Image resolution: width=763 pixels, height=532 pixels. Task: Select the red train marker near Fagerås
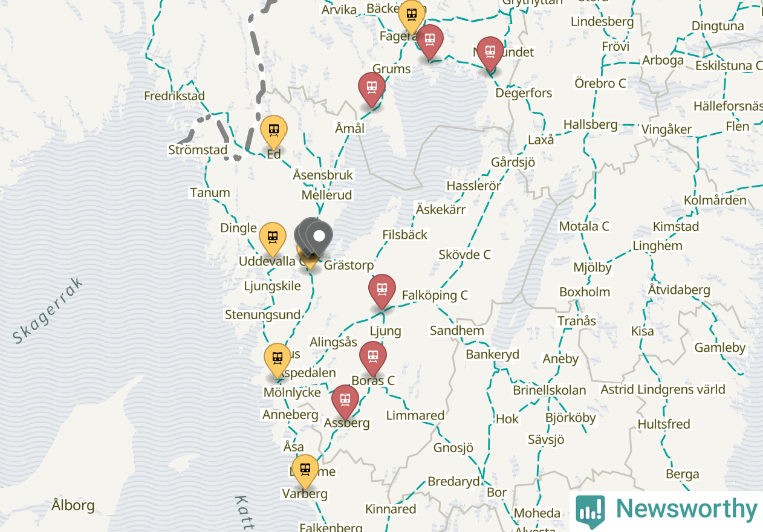(x=430, y=41)
